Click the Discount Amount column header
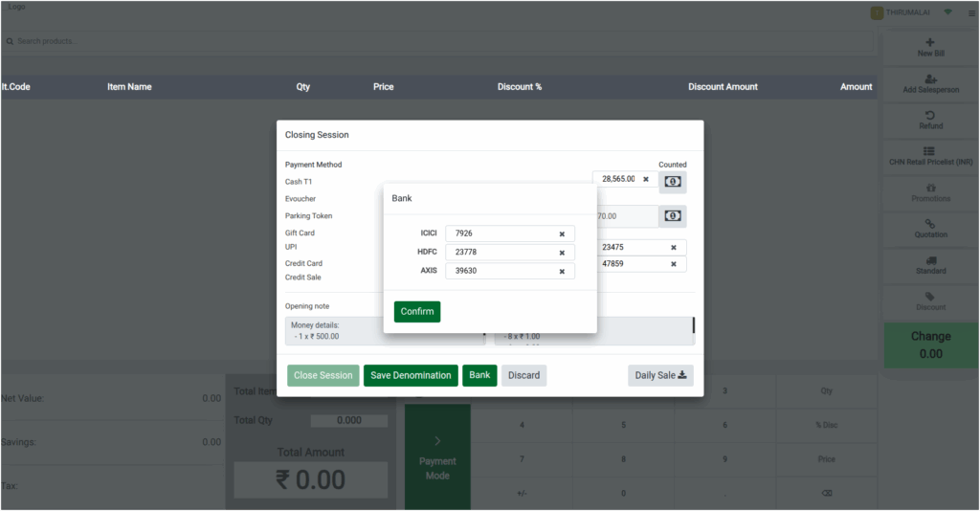The image size is (980, 511). (x=723, y=87)
